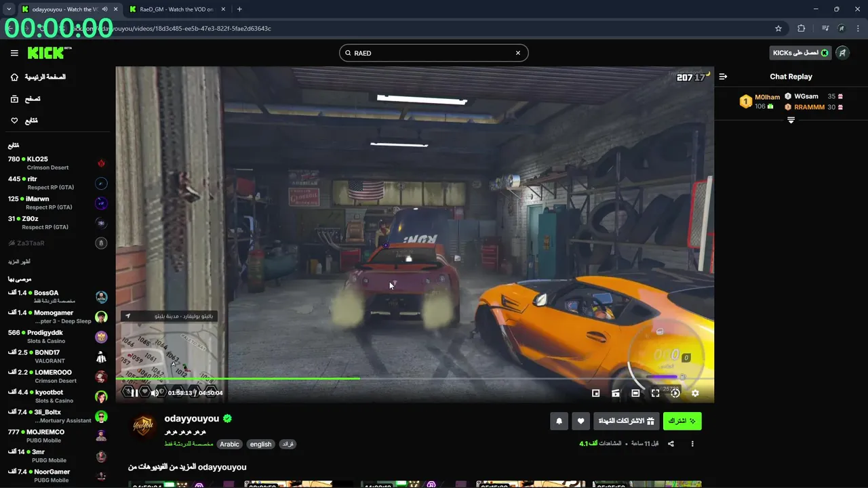Open recommended channel LOMEROOO

pyautogui.click(x=58, y=376)
